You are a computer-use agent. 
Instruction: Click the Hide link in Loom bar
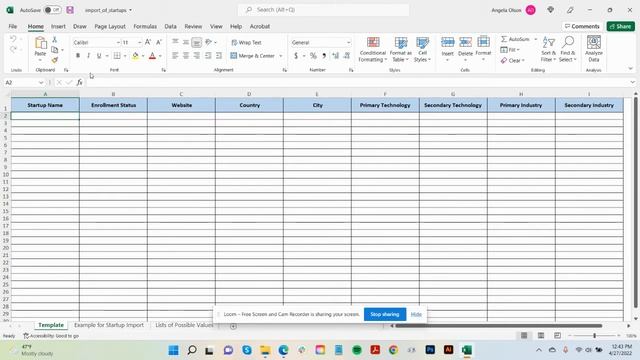[416, 314]
